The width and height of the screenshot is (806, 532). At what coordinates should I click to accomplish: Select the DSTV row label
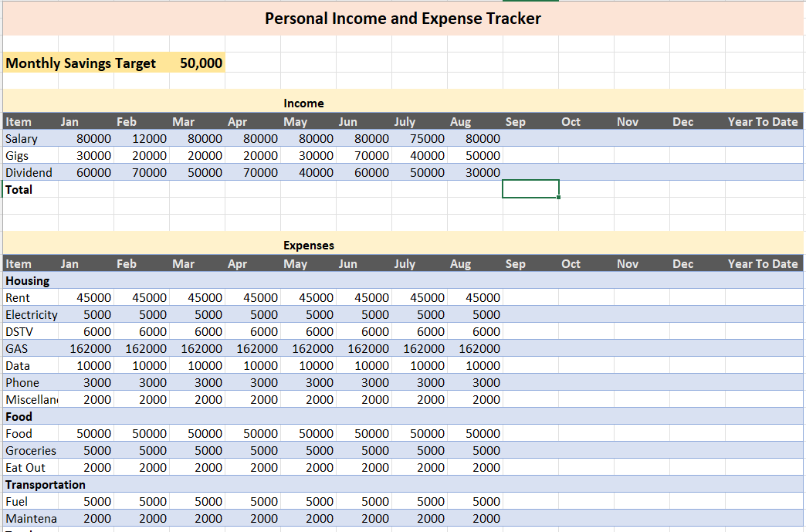click(19, 332)
